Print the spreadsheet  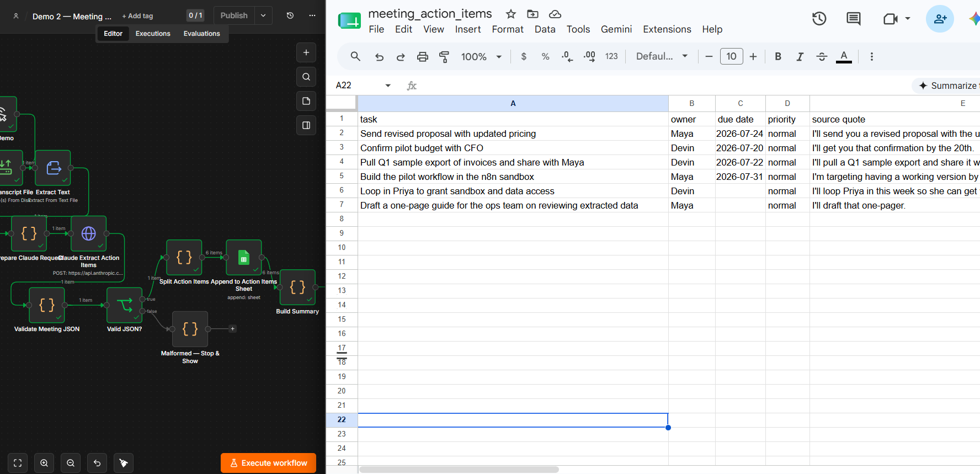tap(423, 56)
